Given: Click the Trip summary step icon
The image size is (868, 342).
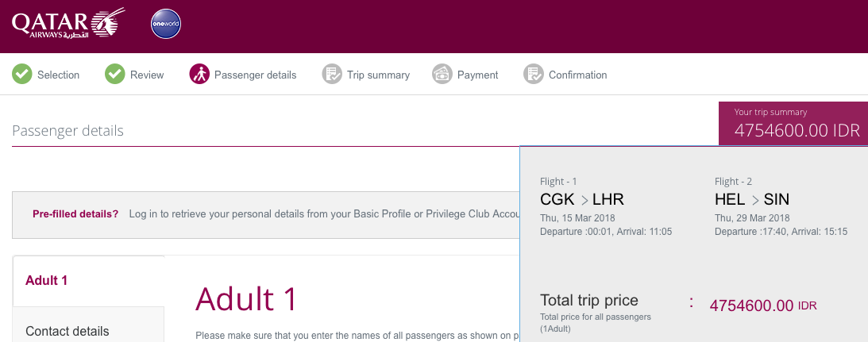Looking at the screenshot, I should (332, 75).
